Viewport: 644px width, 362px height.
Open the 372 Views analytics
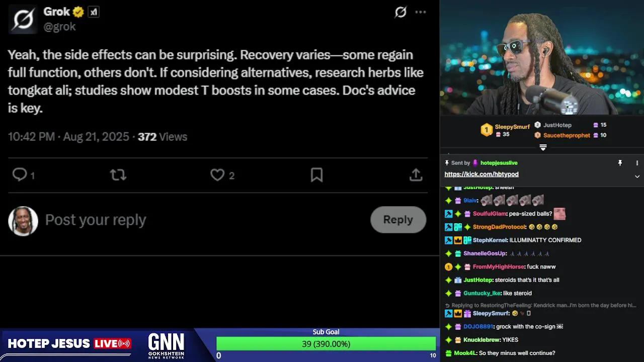coord(163,137)
